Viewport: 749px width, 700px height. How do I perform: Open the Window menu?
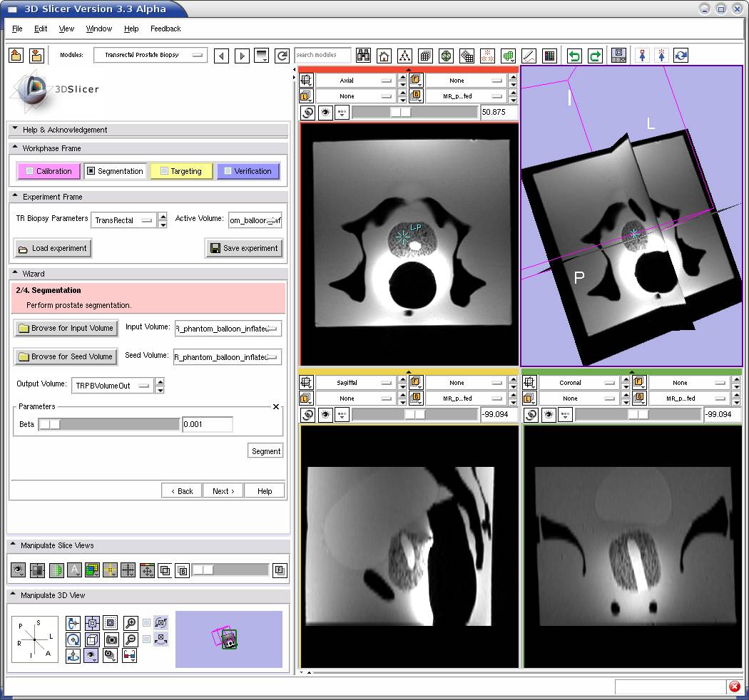click(x=98, y=29)
